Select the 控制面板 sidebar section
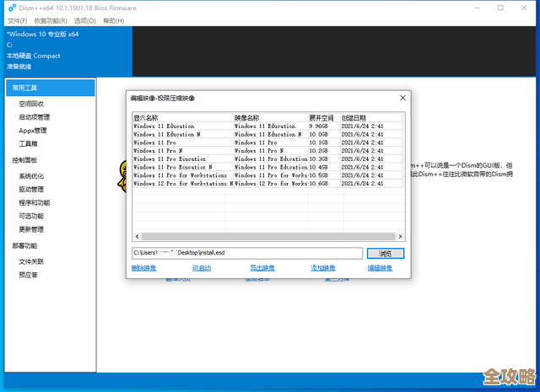Image resolution: width=540 pixels, height=392 pixels. (24, 160)
